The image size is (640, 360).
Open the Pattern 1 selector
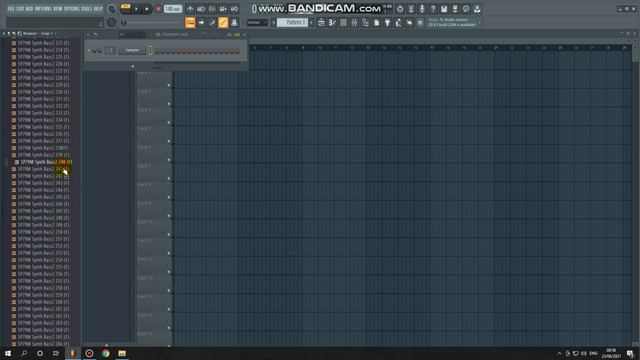(x=293, y=22)
